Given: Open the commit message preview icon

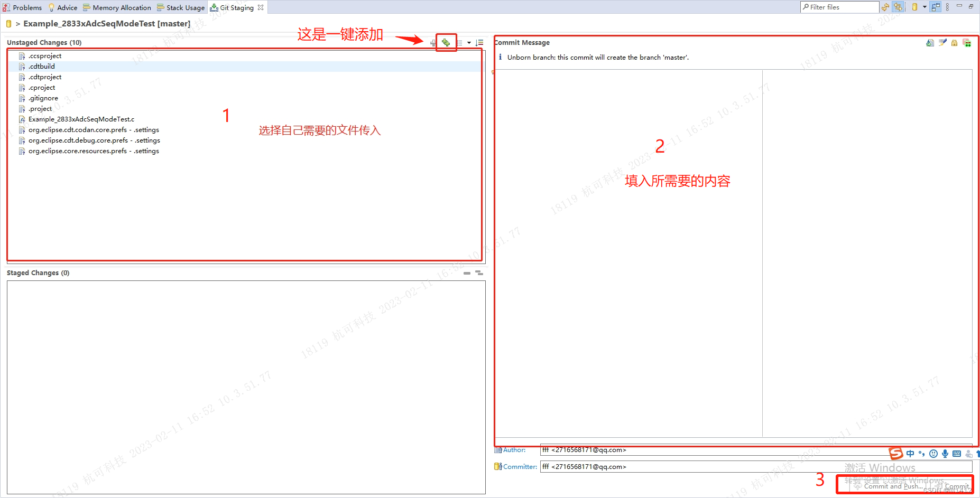Looking at the screenshot, I should click(x=930, y=43).
